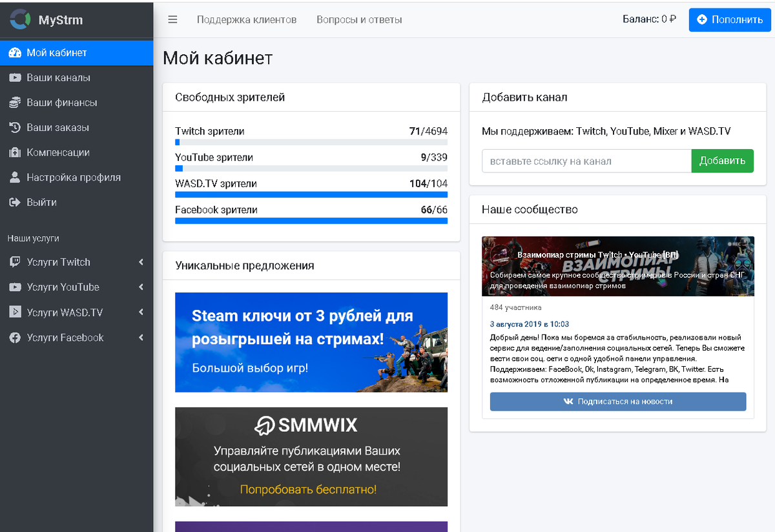This screenshot has width=775, height=532.
Task: Expand Услуги WASD.TV submenu arrow
Action: point(141,312)
